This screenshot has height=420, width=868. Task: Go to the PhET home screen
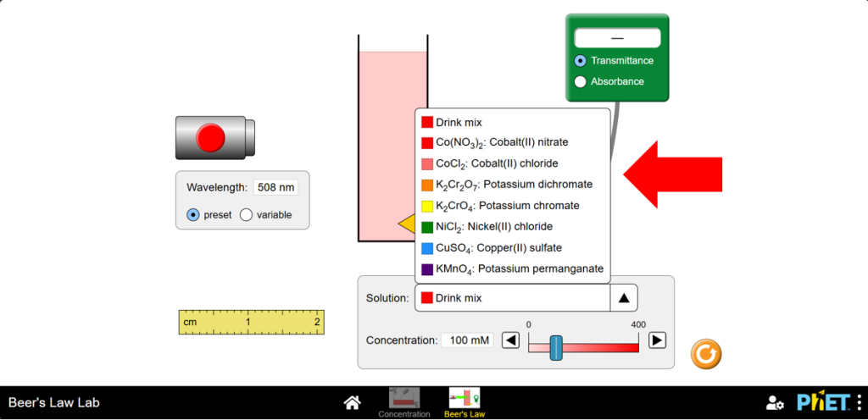[x=353, y=403]
